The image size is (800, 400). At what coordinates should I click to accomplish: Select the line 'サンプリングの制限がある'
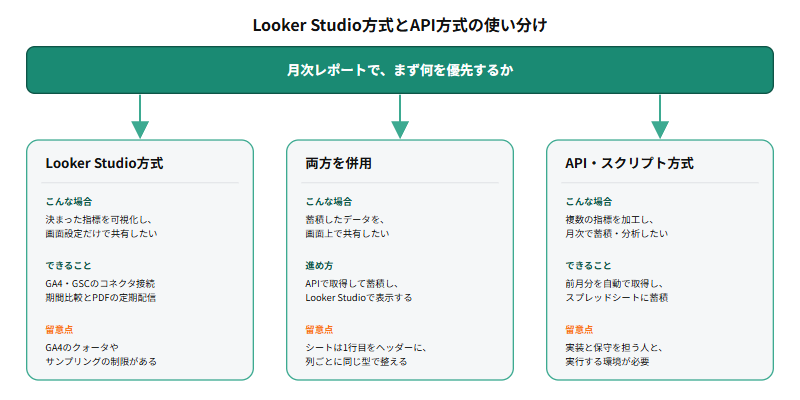101,362
